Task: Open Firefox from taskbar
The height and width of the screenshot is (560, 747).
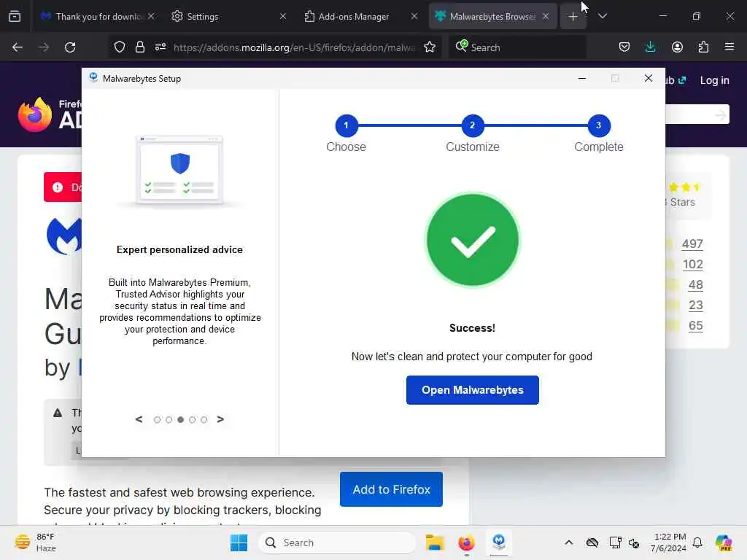Action: point(466,542)
